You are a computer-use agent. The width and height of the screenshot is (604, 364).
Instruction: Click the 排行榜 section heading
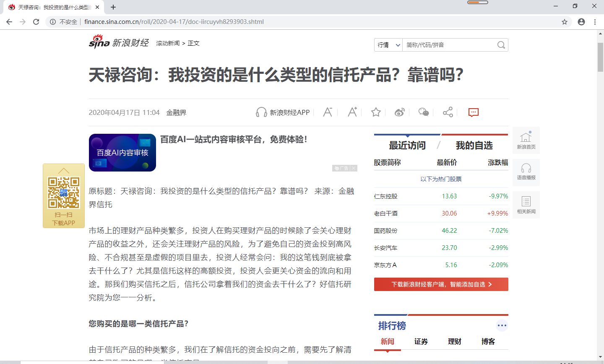pyautogui.click(x=392, y=326)
